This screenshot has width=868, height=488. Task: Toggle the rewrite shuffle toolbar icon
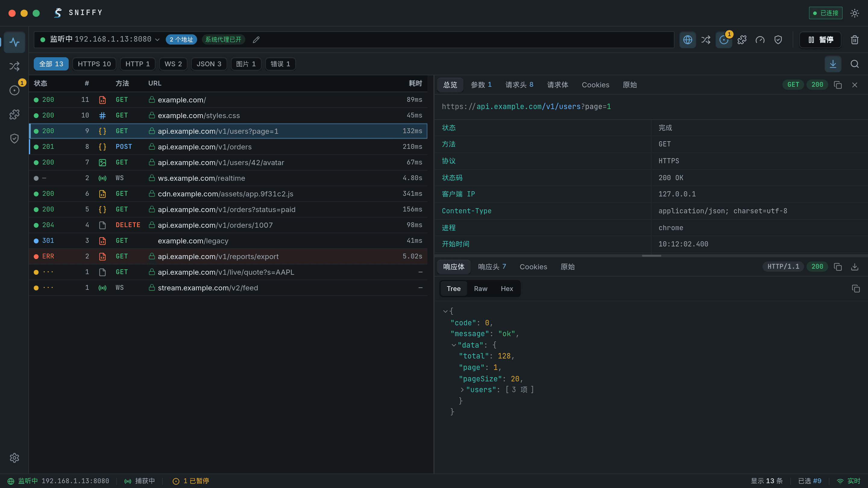point(706,40)
